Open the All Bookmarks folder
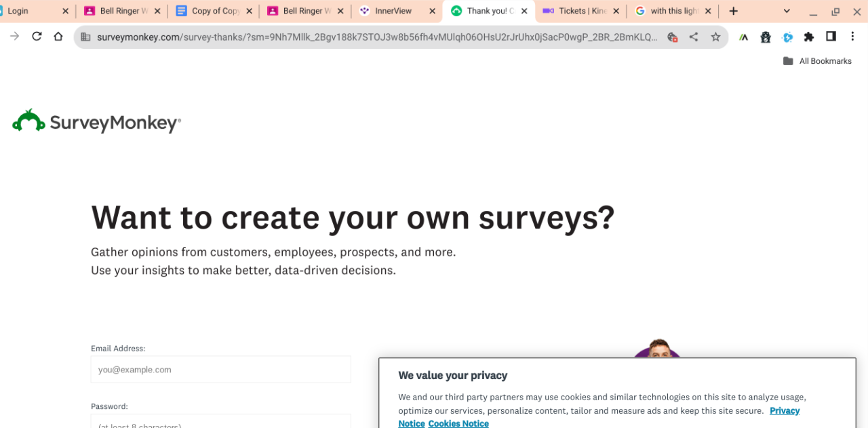 (x=817, y=61)
